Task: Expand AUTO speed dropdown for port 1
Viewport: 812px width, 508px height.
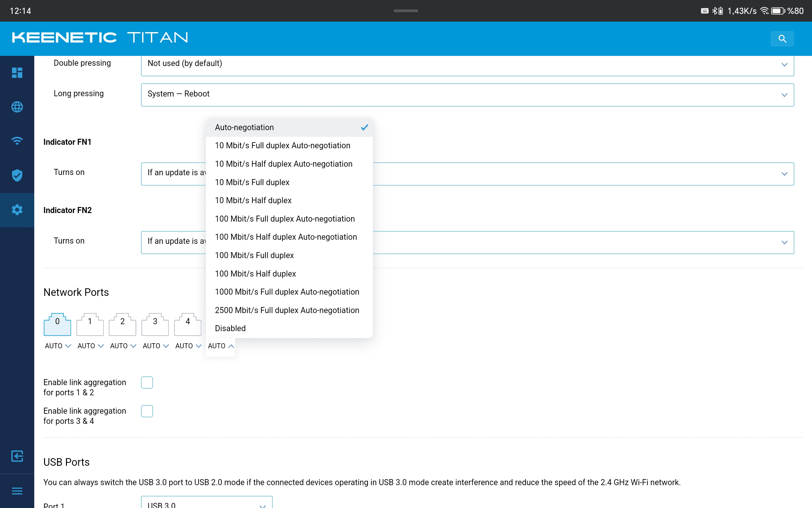Action: point(90,346)
